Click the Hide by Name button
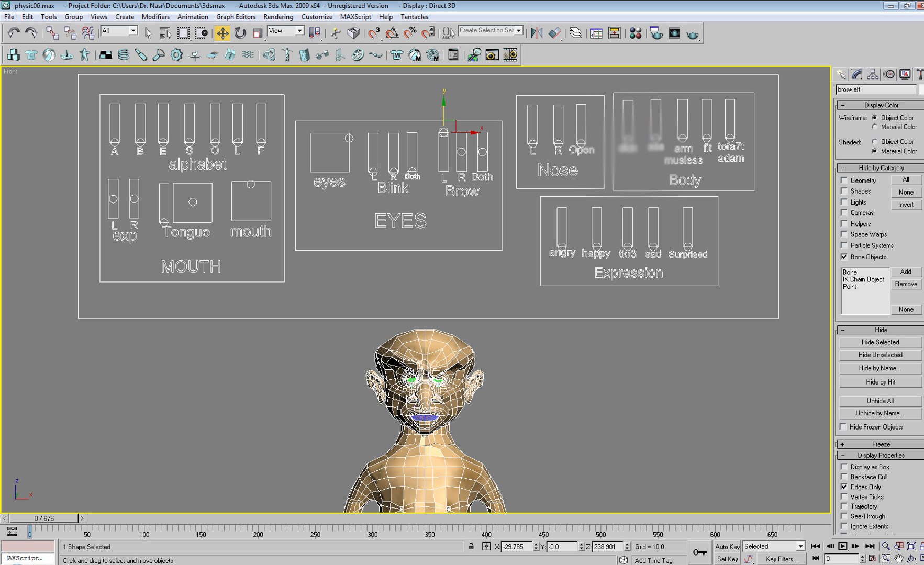This screenshot has width=924, height=565. pyautogui.click(x=880, y=368)
